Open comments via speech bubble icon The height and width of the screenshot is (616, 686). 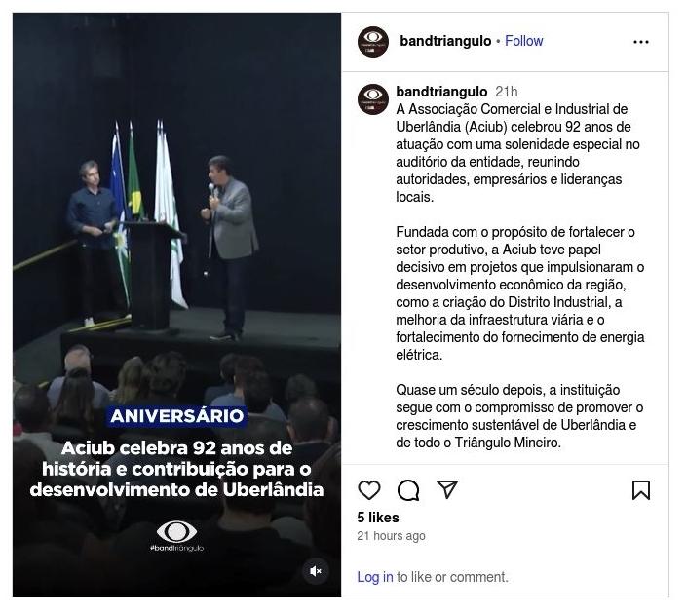[x=408, y=489]
